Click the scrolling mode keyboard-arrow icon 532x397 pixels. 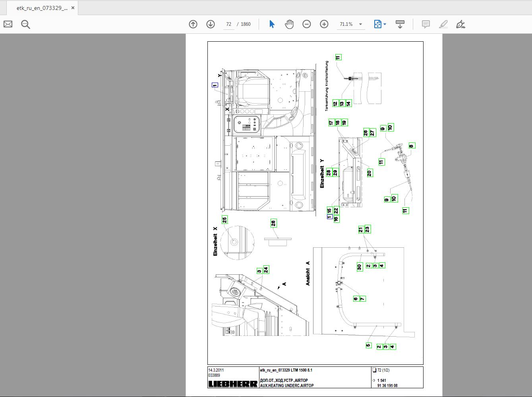click(400, 24)
